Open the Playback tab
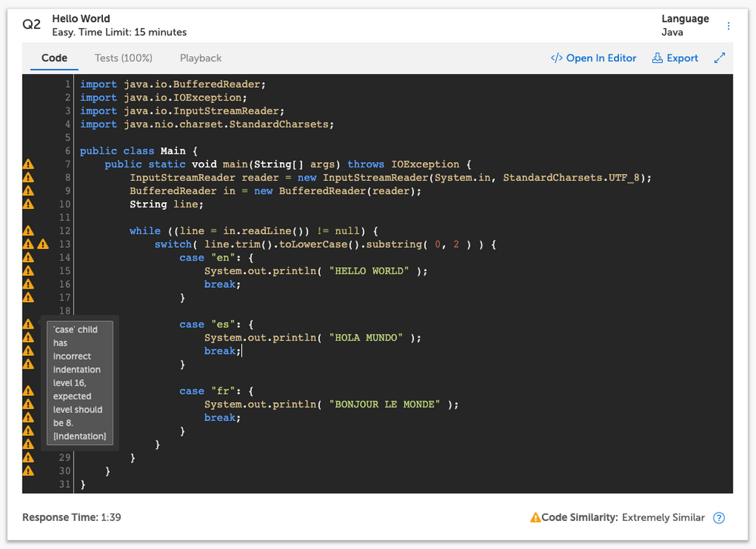The image size is (756, 549). [201, 58]
